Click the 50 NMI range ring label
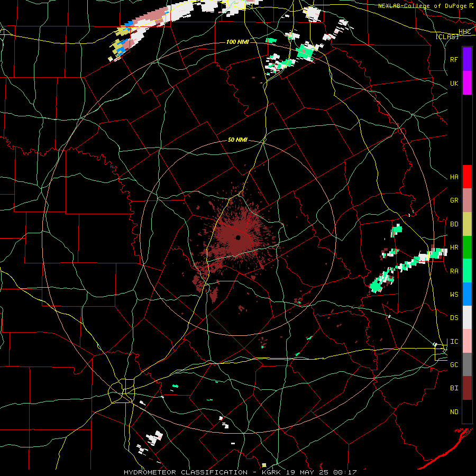This screenshot has height=476, width=476. pos(237,140)
